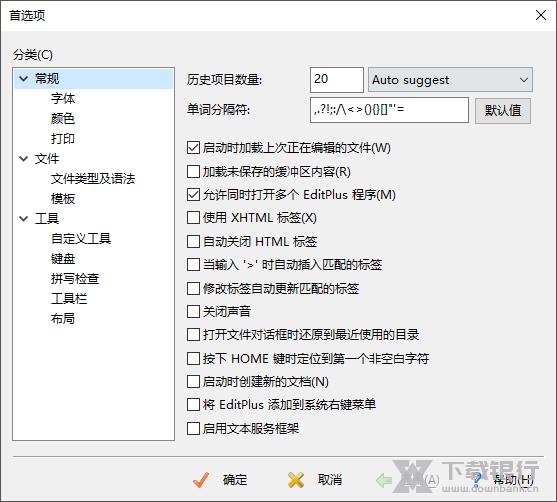Viewport: 557px width, 502px height.
Task: Enable 加载未保存的缓冲区内容 checkbox
Action: click(193, 172)
